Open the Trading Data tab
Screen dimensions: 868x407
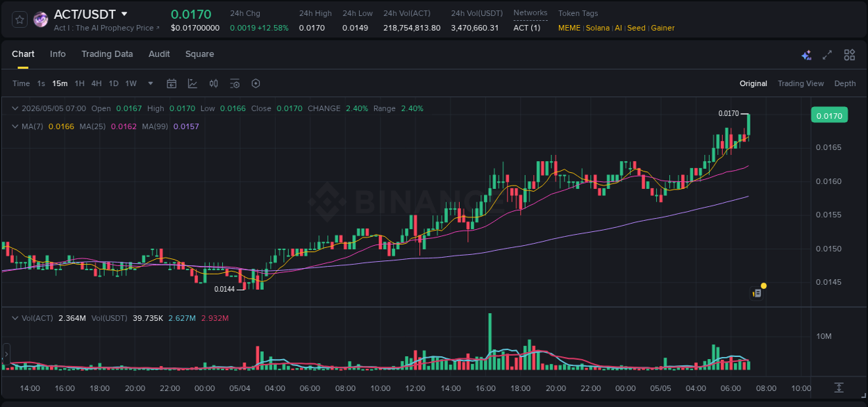click(x=107, y=54)
